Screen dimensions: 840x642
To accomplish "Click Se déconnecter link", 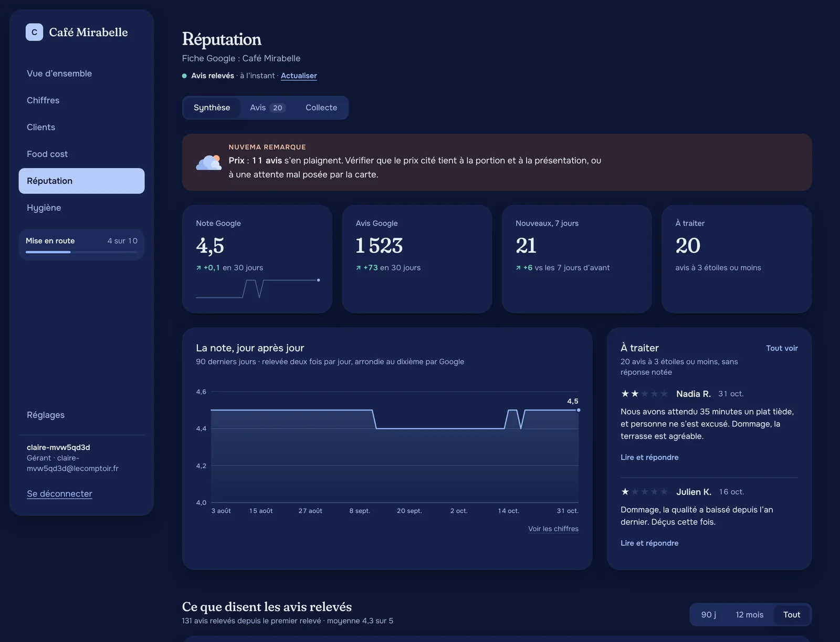I will [x=59, y=494].
